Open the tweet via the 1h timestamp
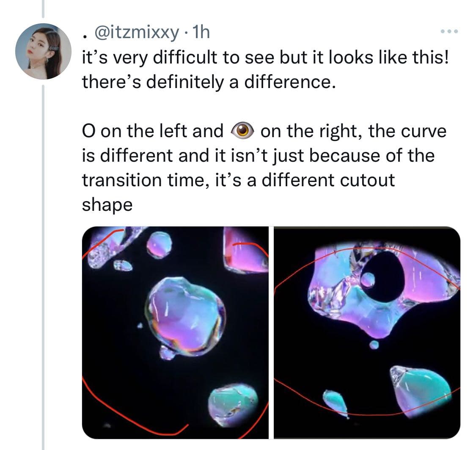476x450 pixels. 201,32
